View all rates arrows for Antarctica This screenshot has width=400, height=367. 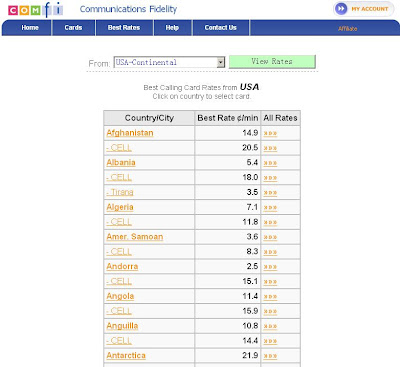(270, 356)
